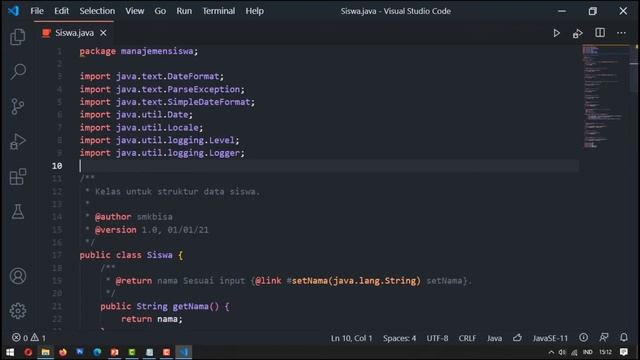Open the Run and Debug view

pos(18,141)
